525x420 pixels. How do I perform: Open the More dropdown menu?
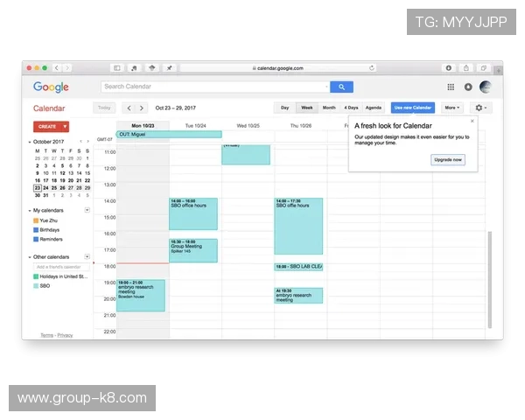[x=451, y=108]
